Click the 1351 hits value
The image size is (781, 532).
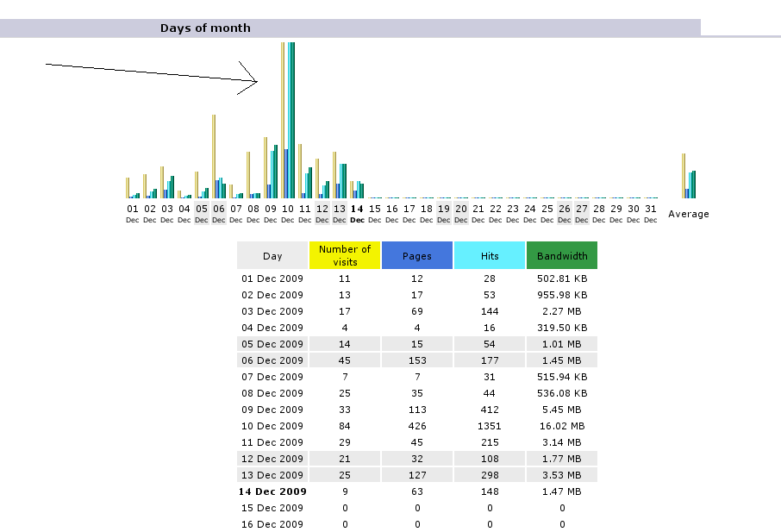coord(490,427)
